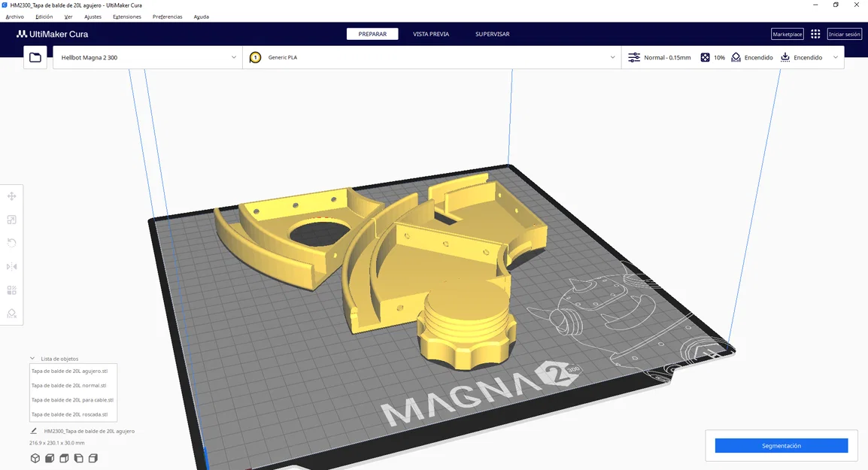This screenshot has height=470, width=868.
Task: Switch to the PREPARAR stage tab
Action: pos(372,35)
